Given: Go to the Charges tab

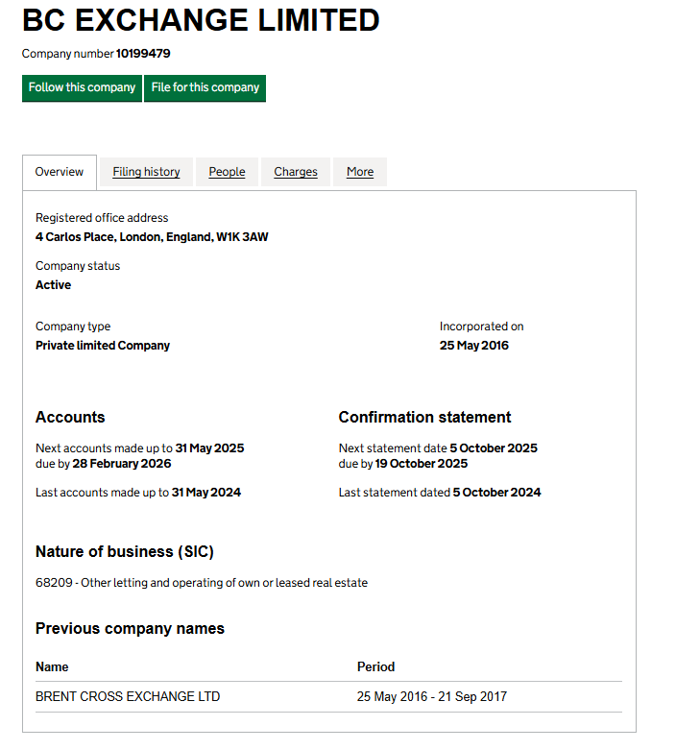Looking at the screenshot, I should [x=296, y=172].
